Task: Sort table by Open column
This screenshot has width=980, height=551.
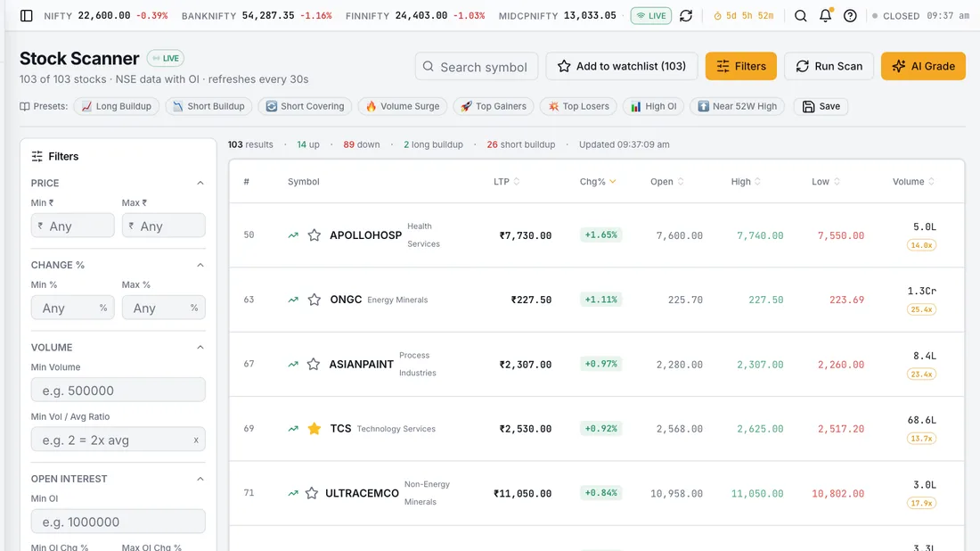Action: tap(667, 181)
